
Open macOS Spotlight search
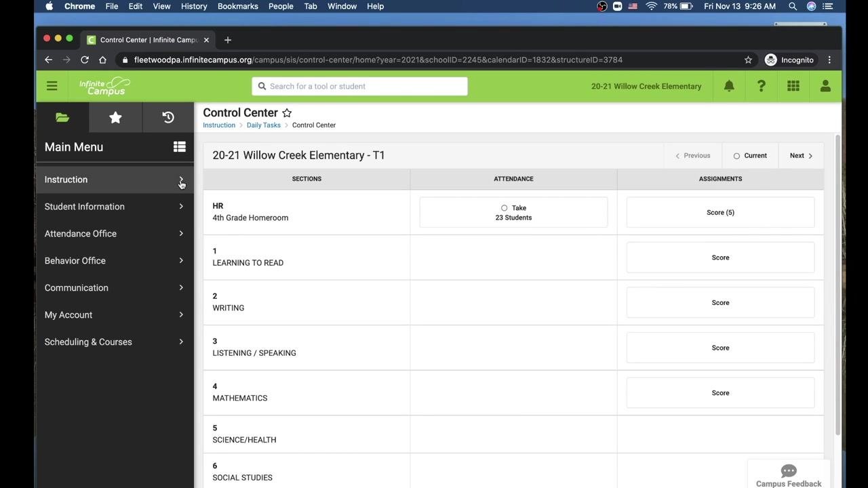[x=793, y=6]
